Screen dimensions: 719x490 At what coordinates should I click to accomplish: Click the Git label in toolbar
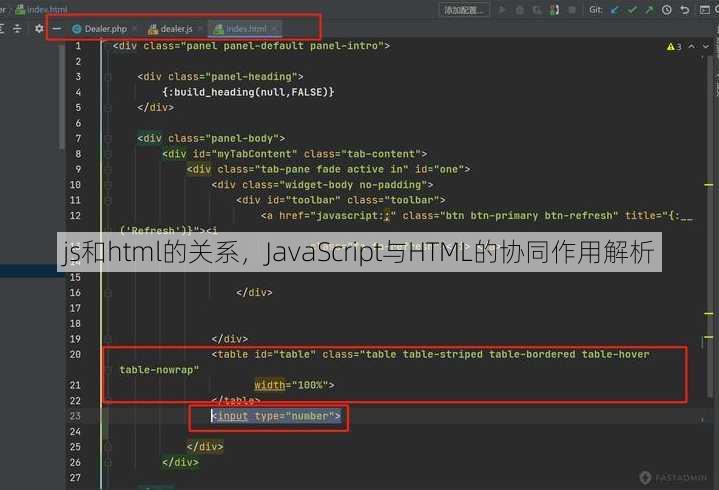tap(596, 10)
